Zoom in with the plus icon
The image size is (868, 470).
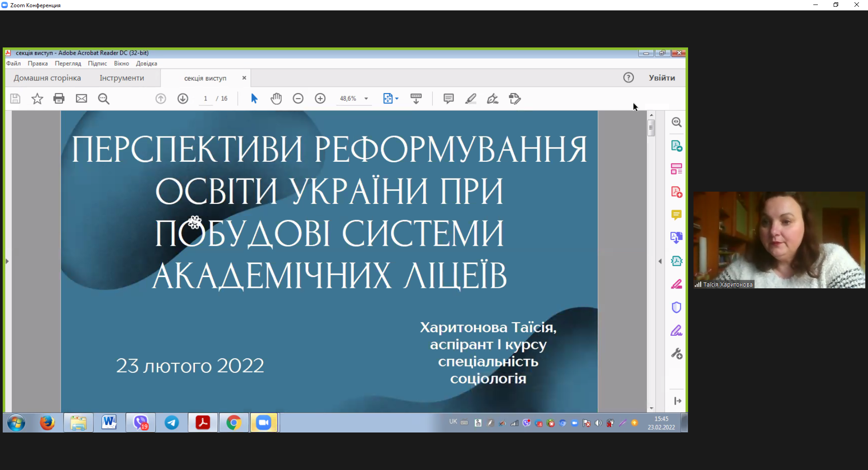tap(320, 99)
